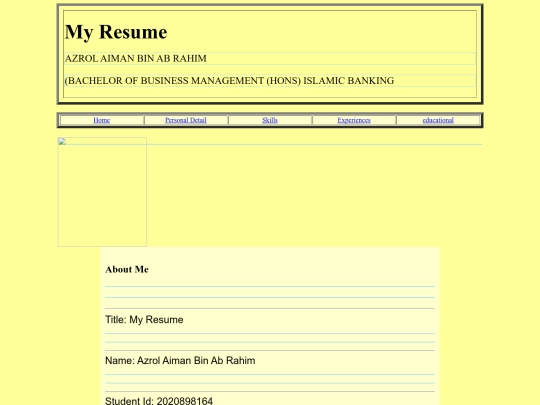This screenshot has width=540, height=405.
Task: Click the broken profile image placeholder
Action: pos(102,192)
